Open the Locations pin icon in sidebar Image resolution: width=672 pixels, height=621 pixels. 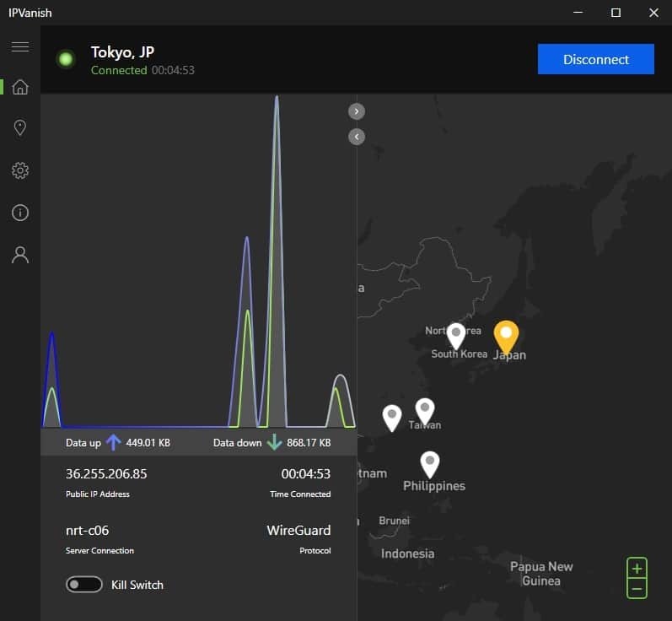20,128
